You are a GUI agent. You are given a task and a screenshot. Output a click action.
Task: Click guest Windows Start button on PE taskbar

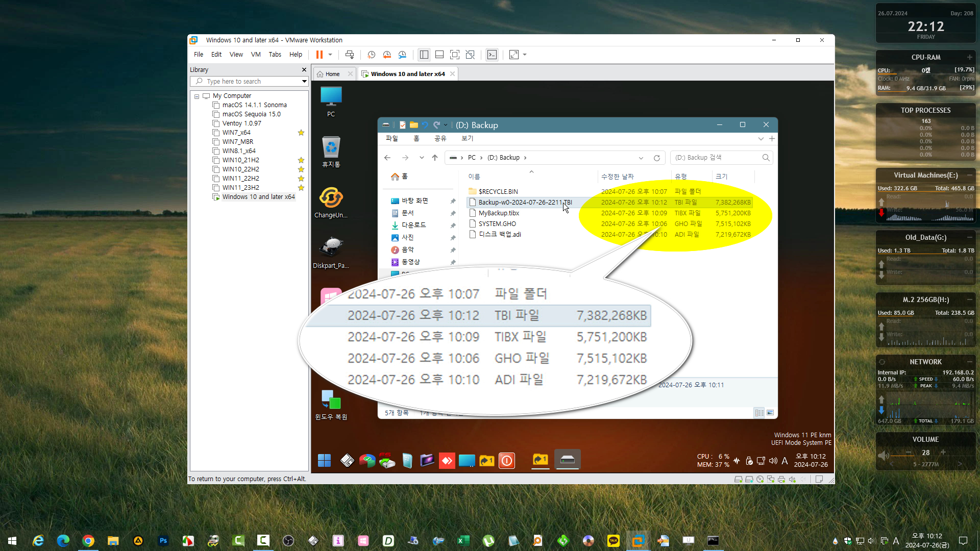325,461
